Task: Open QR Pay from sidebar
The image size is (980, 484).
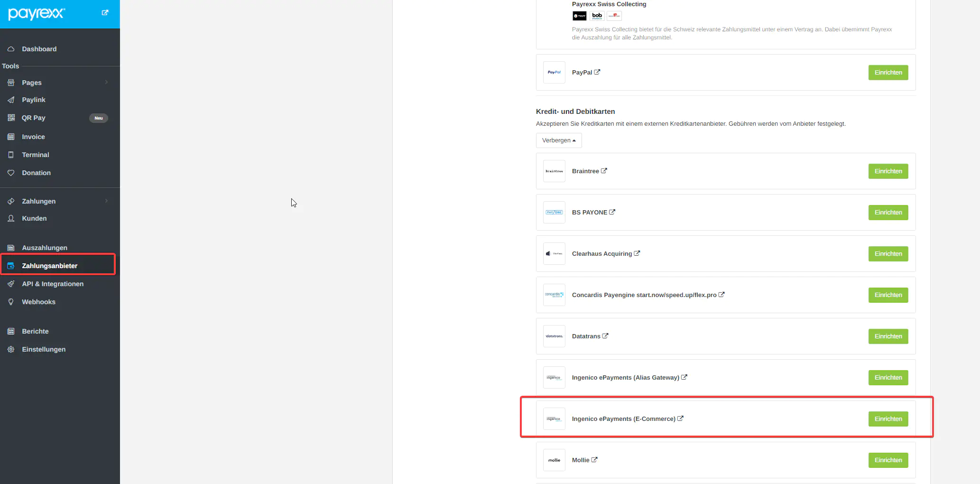Action: 33,118
